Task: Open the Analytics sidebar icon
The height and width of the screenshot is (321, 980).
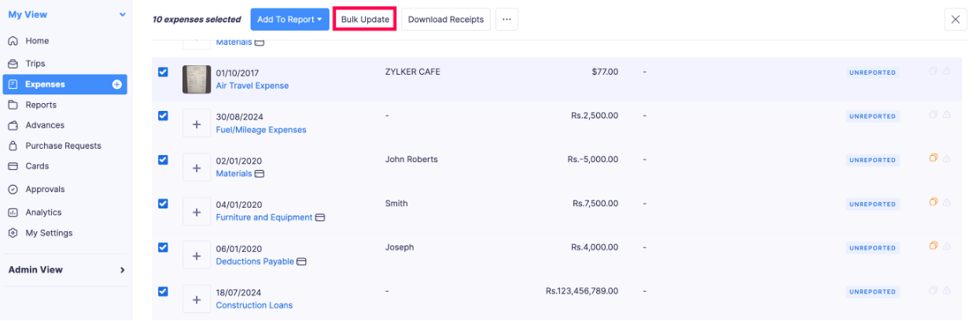Action: pyautogui.click(x=13, y=212)
